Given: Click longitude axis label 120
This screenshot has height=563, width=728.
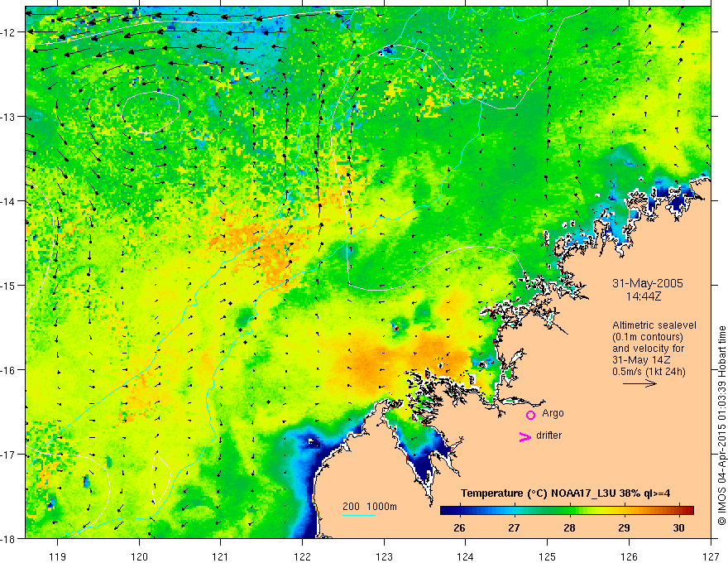Looking at the screenshot, I should click(x=139, y=556).
